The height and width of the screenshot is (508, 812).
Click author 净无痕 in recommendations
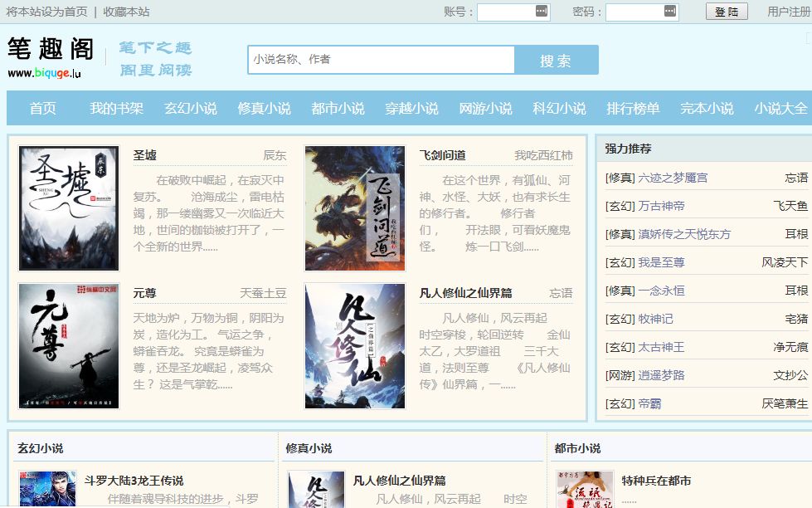790,347
